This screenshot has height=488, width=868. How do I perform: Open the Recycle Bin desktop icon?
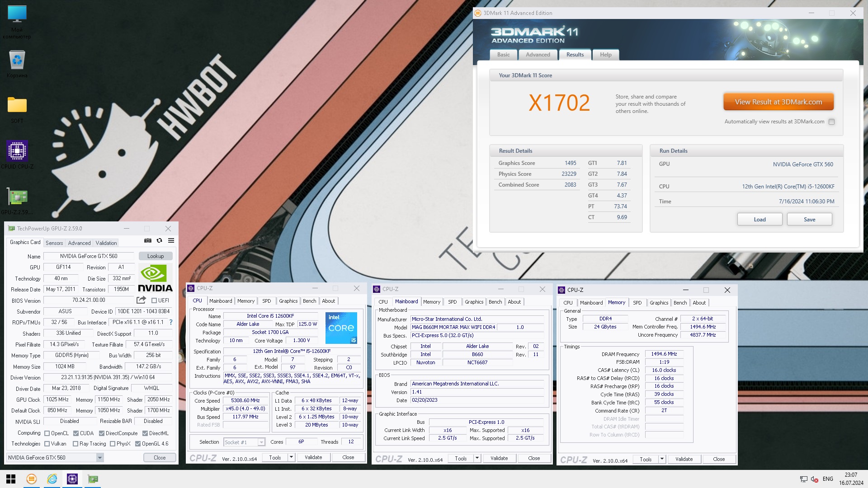tap(17, 64)
